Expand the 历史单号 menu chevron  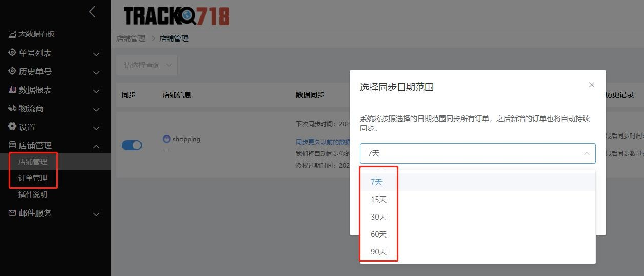96,72
